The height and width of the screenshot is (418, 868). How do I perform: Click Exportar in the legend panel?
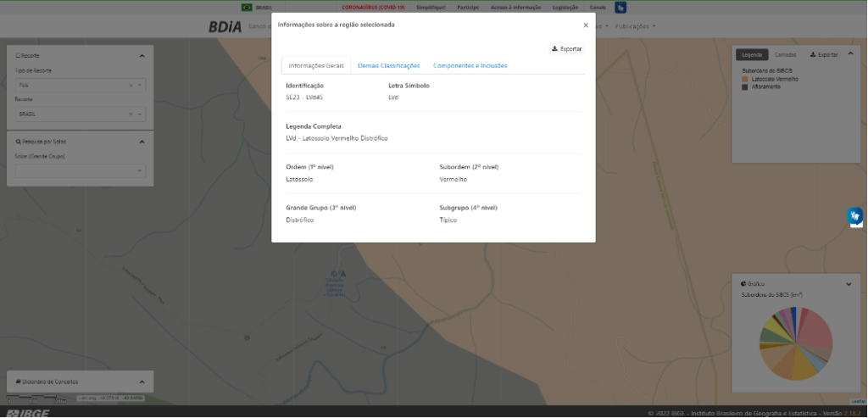(x=824, y=55)
